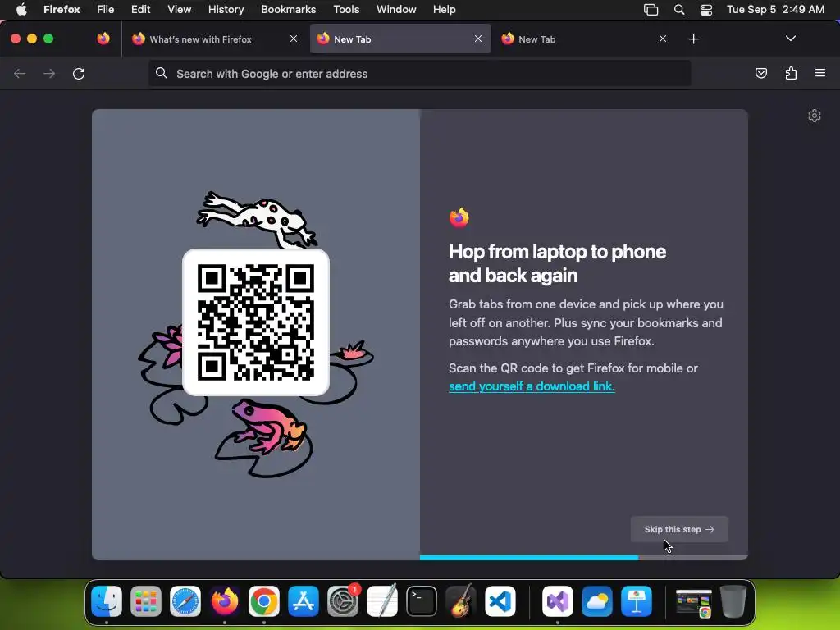Open Keynote from the dock

[637, 601]
